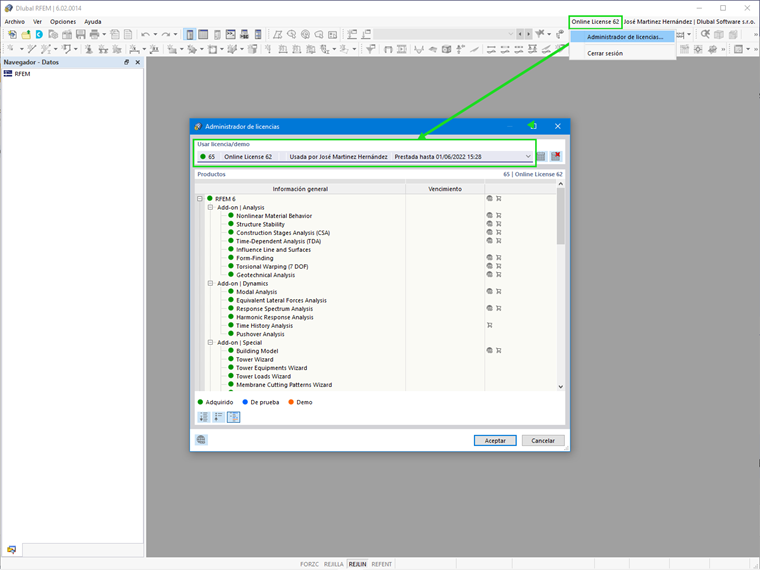
Task: Select Administrador de licencias menu entry
Action: coord(623,37)
